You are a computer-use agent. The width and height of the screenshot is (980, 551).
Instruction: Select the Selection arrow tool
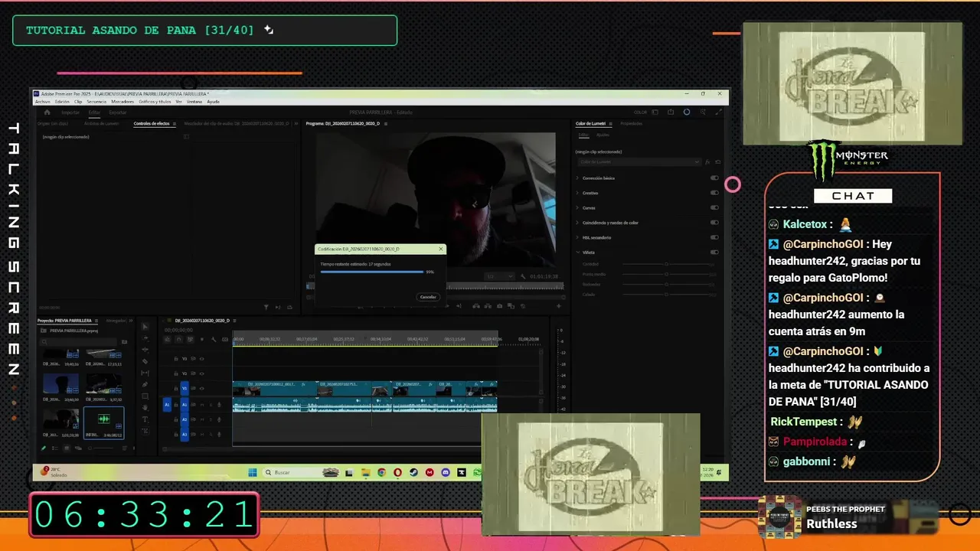pyautogui.click(x=145, y=327)
